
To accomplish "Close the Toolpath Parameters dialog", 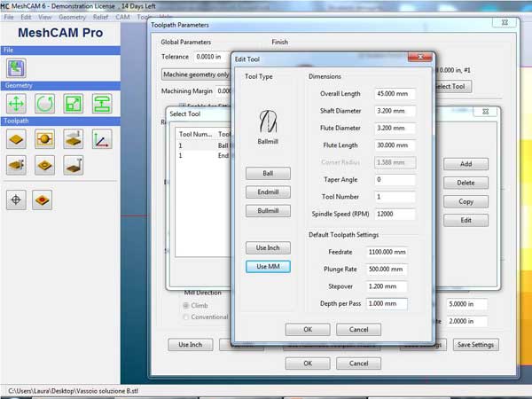I will pyautogui.click(x=505, y=22).
